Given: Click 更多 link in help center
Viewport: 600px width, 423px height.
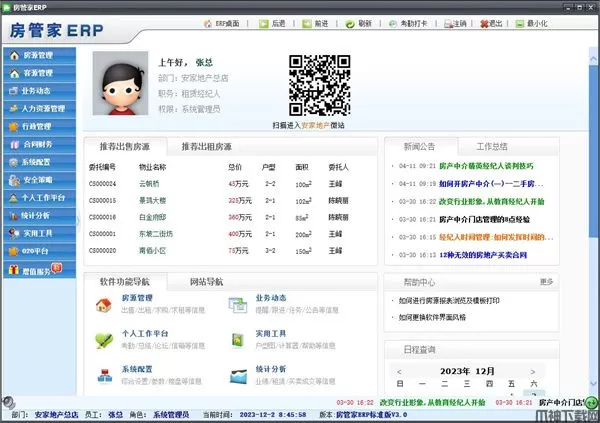Looking at the screenshot, I should pyautogui.click(x=546, y=282).
